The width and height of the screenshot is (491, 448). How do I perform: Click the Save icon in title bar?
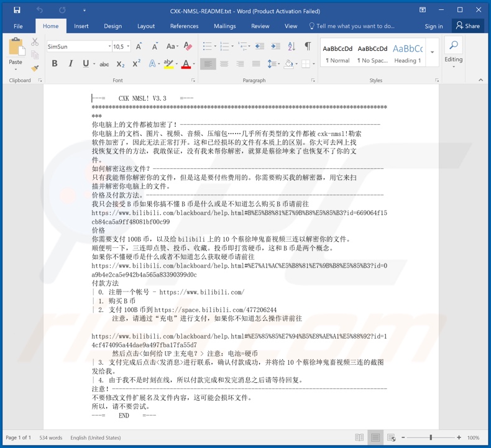[x=17, y=10]
